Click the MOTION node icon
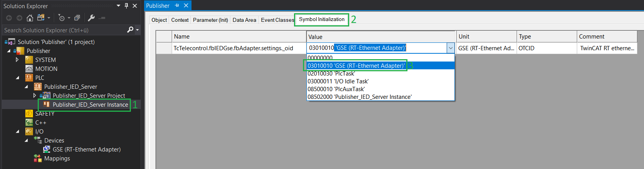 tap(29, 69)
